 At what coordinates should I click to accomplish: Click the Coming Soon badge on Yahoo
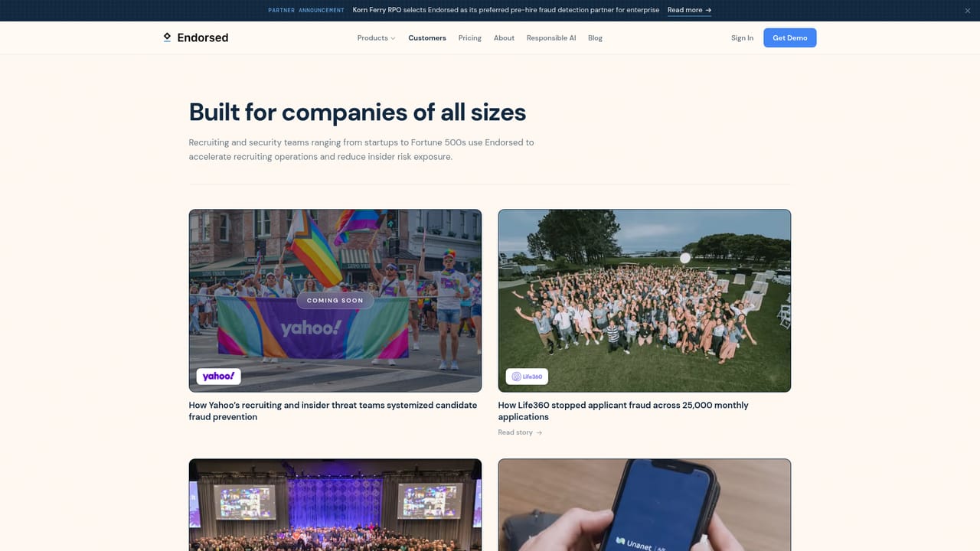(335, 301)
